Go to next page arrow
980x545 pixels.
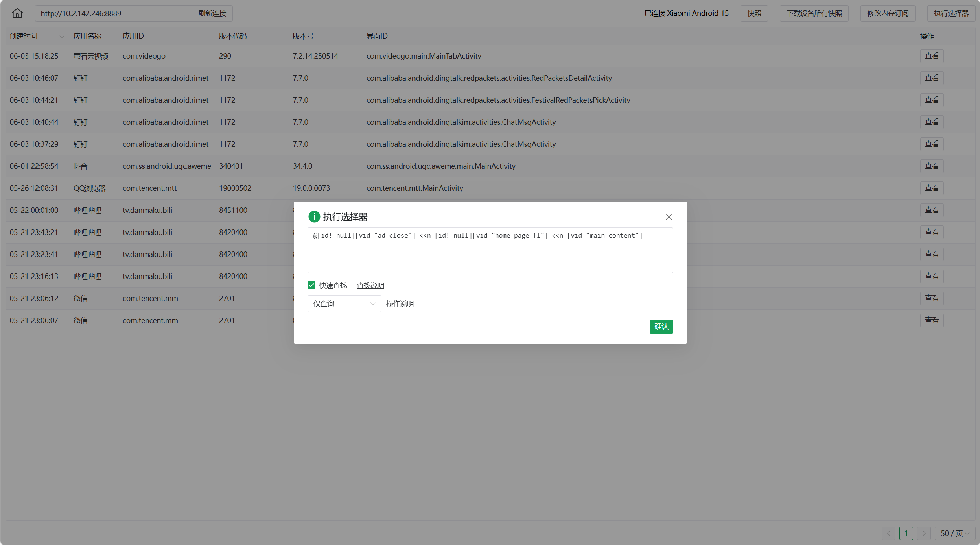pyautogui.click(x=924, y=533)
